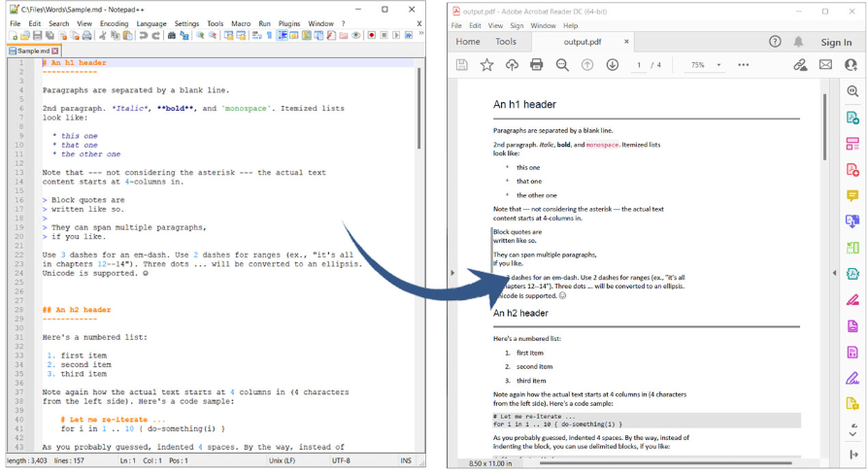Click the share link icon in Acrobat

tap(800, 65)
